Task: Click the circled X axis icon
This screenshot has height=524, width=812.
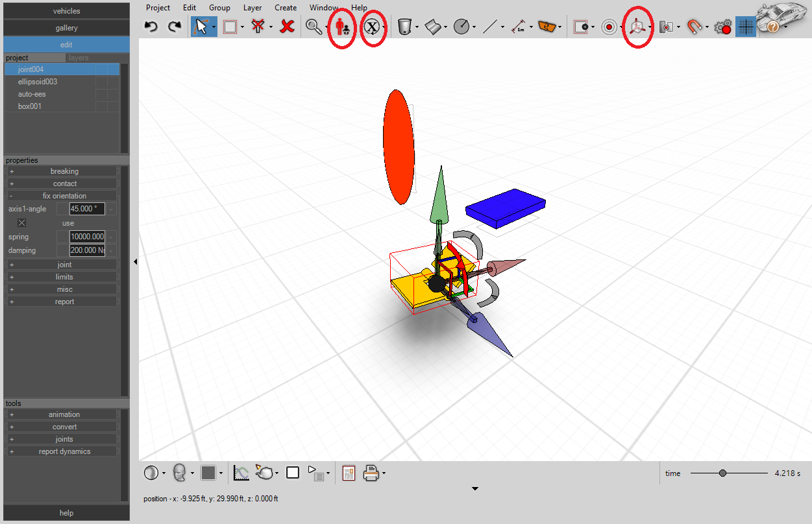Action: click(372, 27)
